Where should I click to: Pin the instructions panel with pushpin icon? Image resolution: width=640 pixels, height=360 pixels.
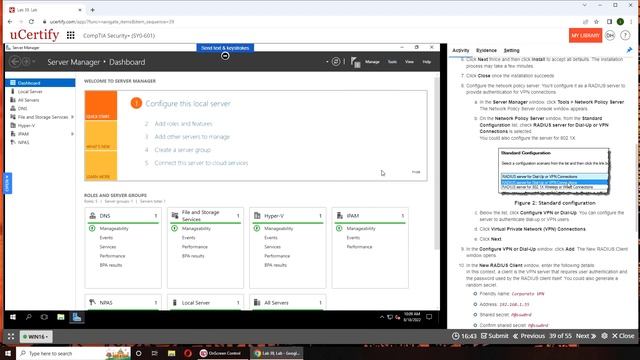tap(629, 50)
